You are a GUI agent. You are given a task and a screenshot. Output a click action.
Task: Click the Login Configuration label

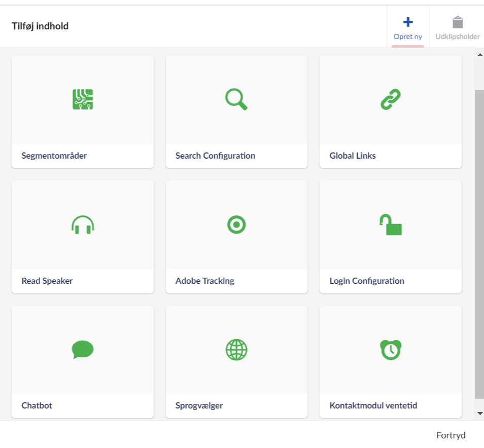pos(367,281)
